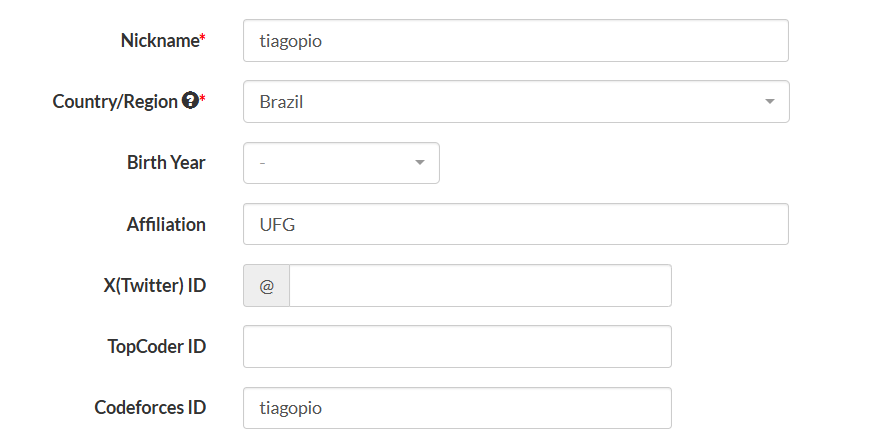Click into the Affiliation field showing UFG
This screenshot has height=436, width=895.
pos(515,225)
